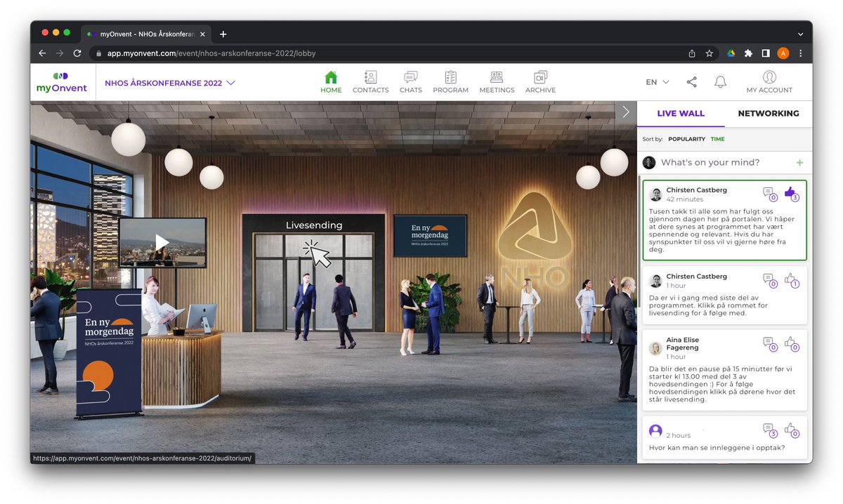Click the post text 'Hvor kan man se innleggene i opptak?'
The width and height of the screenshot is (843, 504).
(717, 448)
